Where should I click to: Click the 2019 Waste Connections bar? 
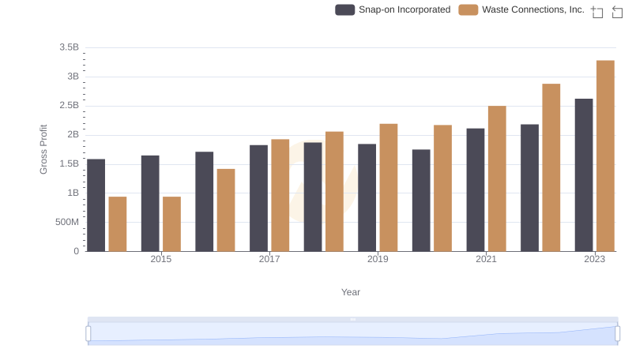[x=389, y=188]
